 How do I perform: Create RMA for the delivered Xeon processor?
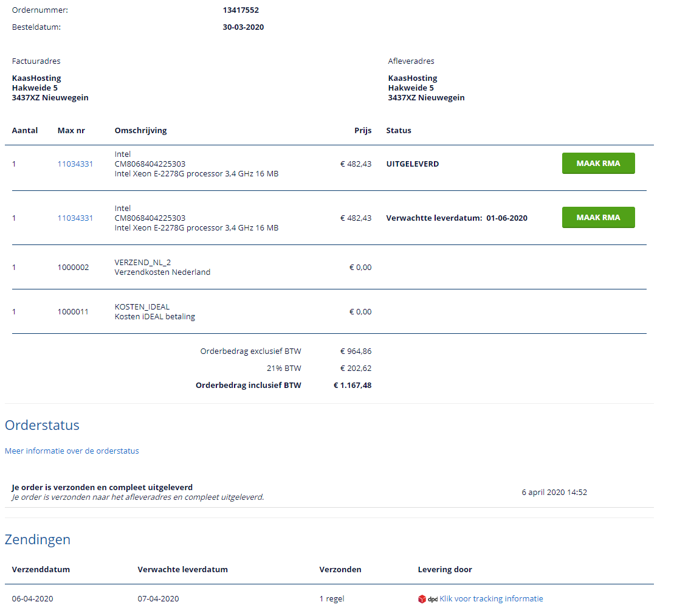(598, 164)
